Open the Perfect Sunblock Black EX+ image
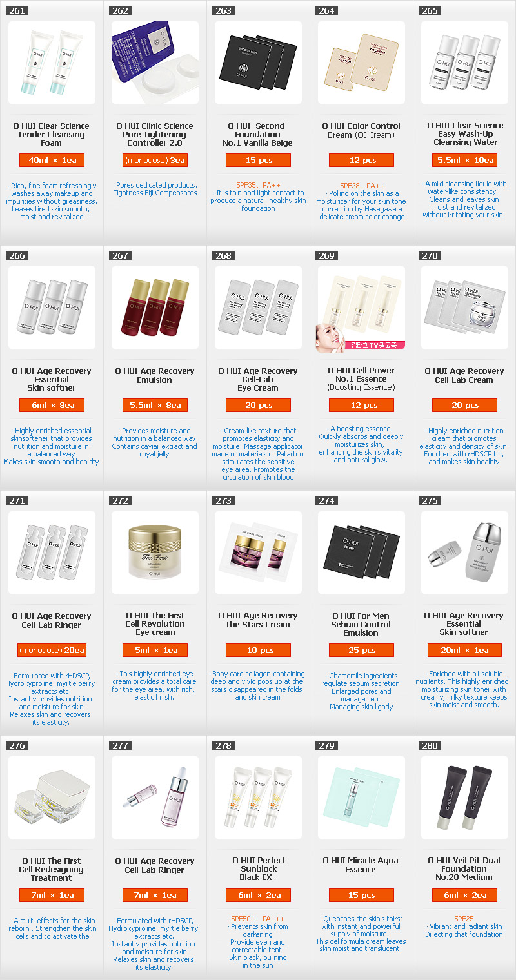The image size is (516, 980). coord(258,798)
